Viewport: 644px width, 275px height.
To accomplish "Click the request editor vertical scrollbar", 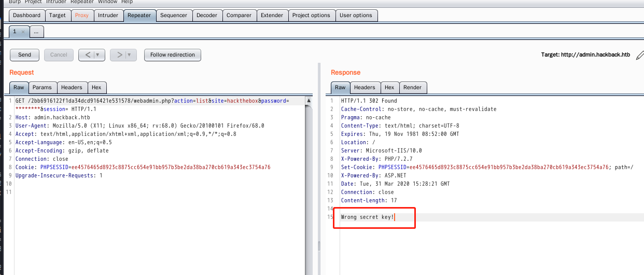I will pos(309,185).
